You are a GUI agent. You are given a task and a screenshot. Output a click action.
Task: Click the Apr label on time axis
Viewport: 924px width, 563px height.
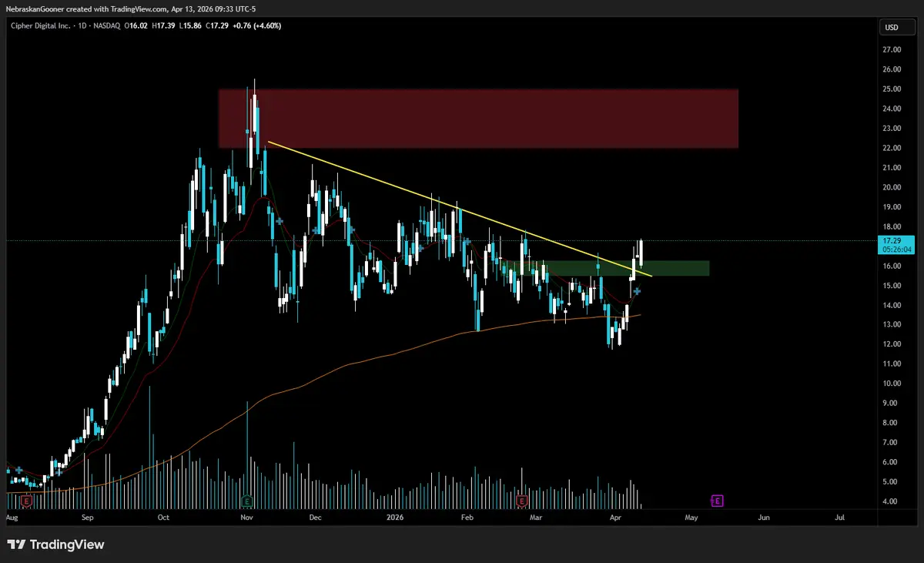(x=614, y=518)
